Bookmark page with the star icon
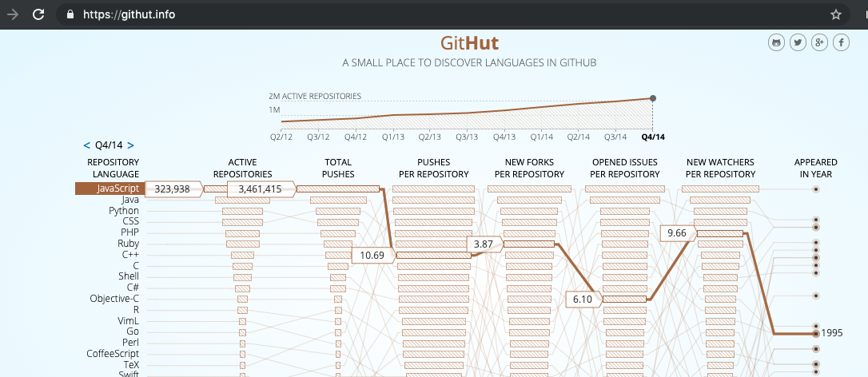The height and width of the screenshot is (377, 868). [x=836, y=14]
